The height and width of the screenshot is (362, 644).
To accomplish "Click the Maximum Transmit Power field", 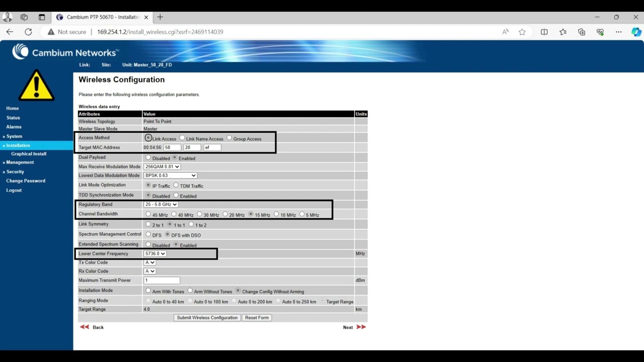I will (x=162, y=280).
